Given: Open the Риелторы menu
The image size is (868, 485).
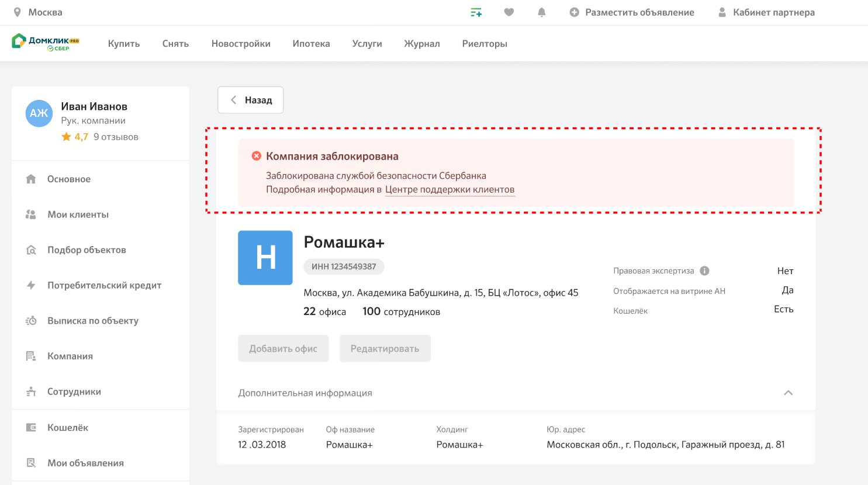Looking at the screenshot, I should (x=485, y=44).
